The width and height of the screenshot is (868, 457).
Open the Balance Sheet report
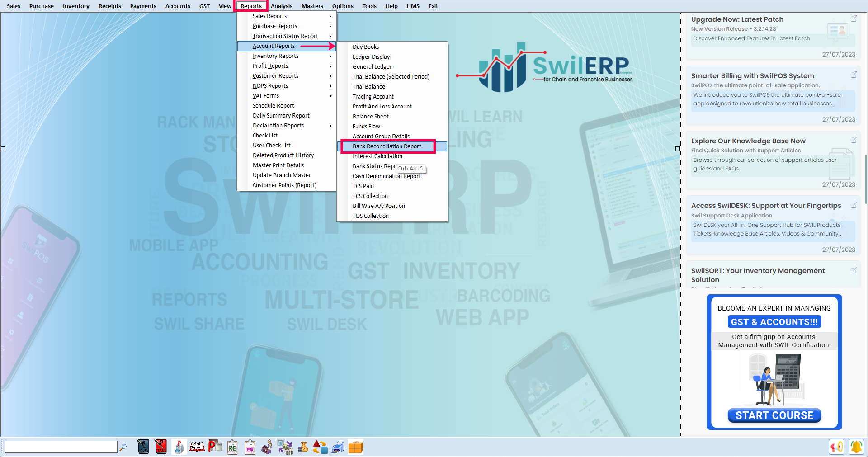click(392, 117)
